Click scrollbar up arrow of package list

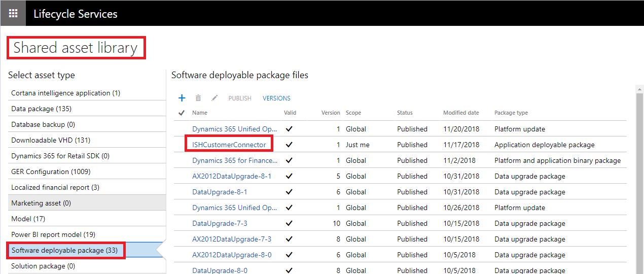point(640,89)
